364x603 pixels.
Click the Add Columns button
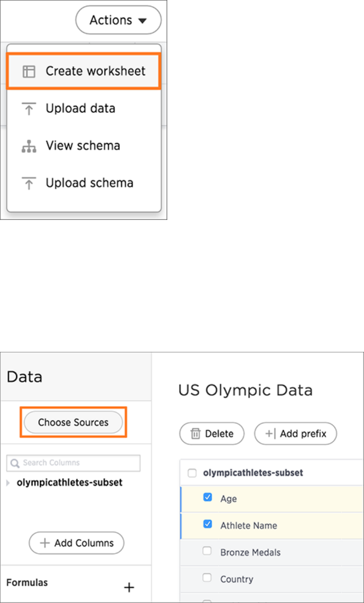tap(76, 543)
